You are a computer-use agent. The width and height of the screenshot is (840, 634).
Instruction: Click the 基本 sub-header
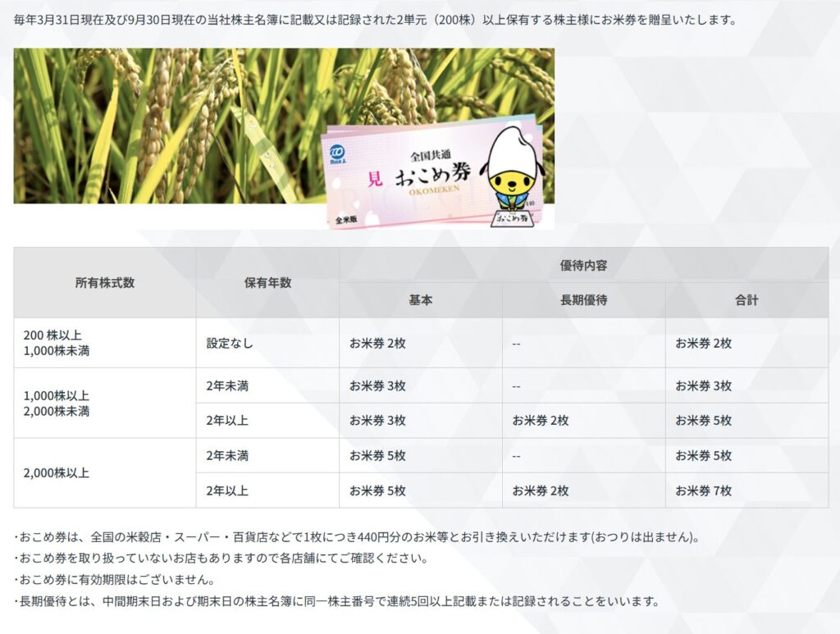(x=420, y=301)
